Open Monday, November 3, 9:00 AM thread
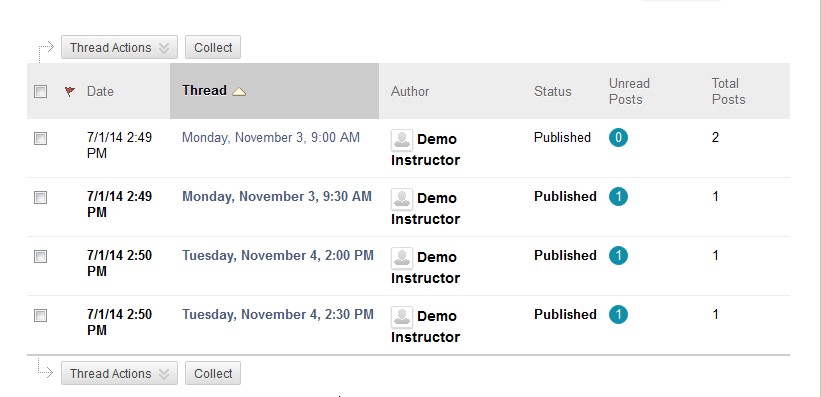The width and height of the screenshot is (821, 397). pyautogui.click(x=271, y=138)
